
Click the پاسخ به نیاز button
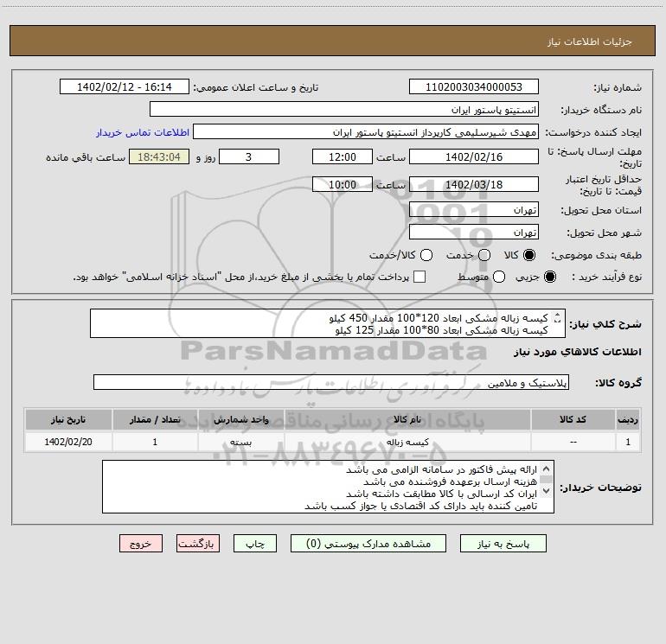coord(503,544)
